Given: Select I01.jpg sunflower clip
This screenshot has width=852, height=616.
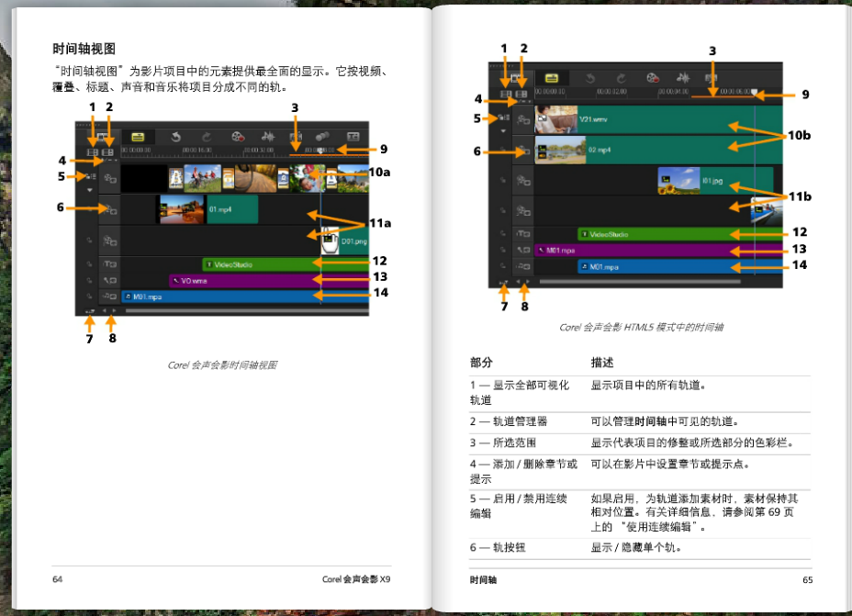Looking at the screenshot, I should (715, 181).
